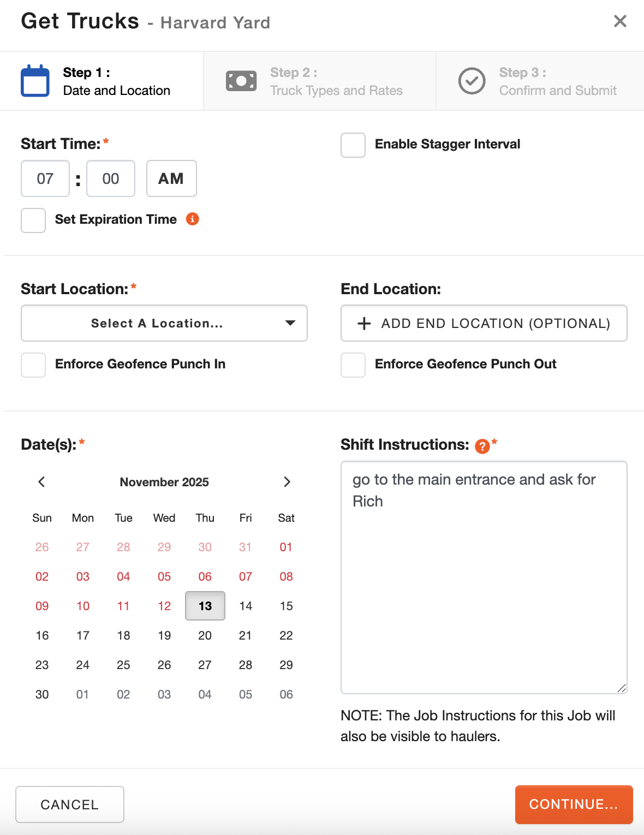
Task: Click the calendar icon for Step 1
Action: pyautogui.click(x=35, y=81)
